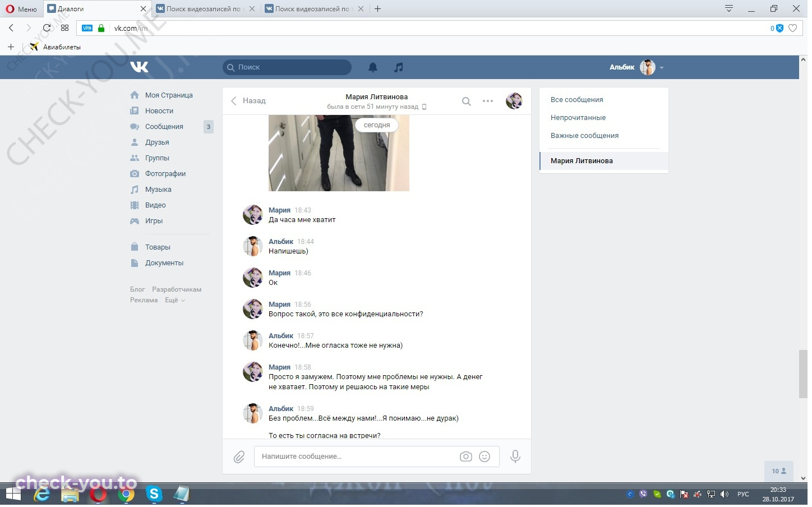Click the chat header avatar of Мария Литвинова

[x=514, y=101]
